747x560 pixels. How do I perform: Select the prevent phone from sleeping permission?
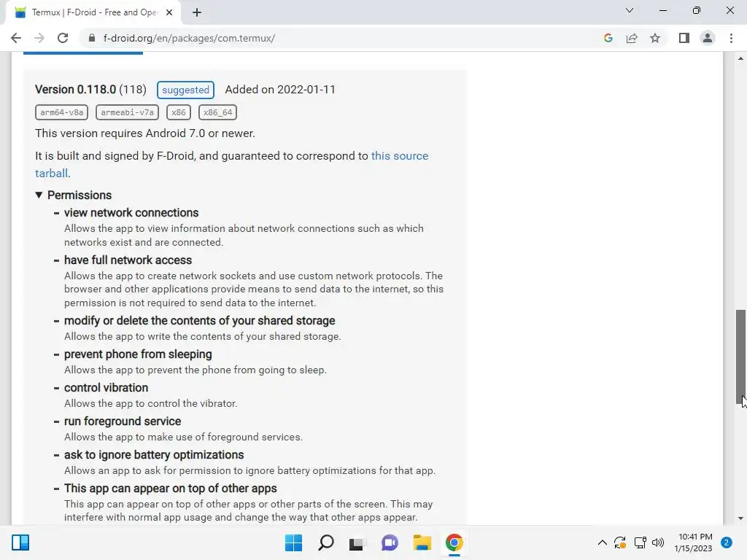(138, 354)
